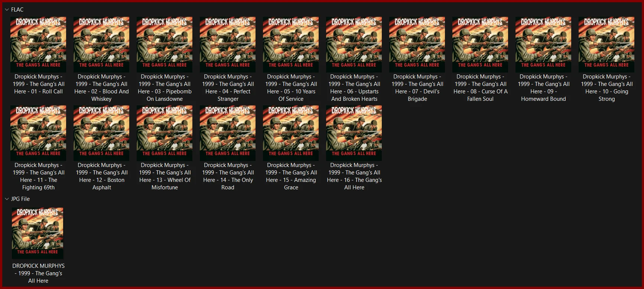Select the 06 - Upstarts And Broken Hearts thumbnail
Viewport: 644px width, 289px height.
coord(354,44)
